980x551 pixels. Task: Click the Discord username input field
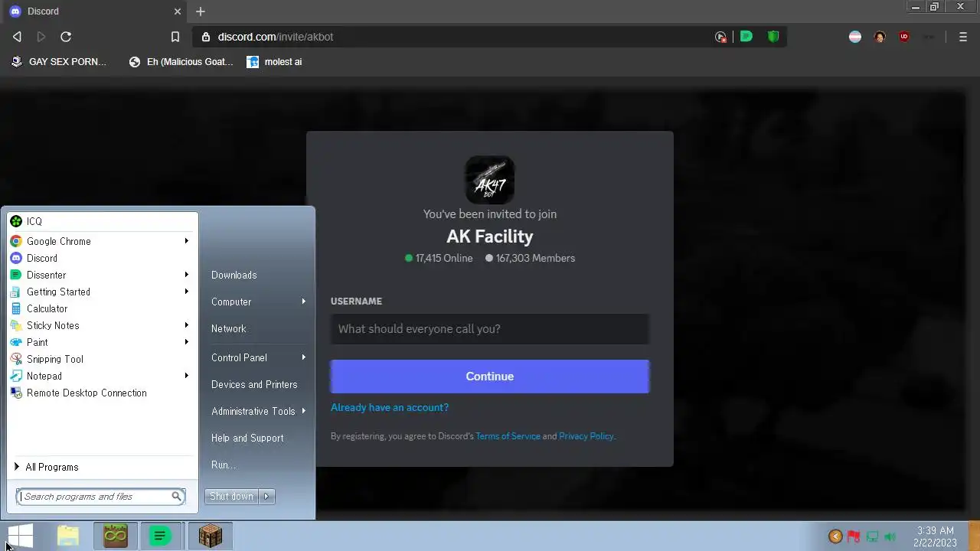[x=490, y=329]
